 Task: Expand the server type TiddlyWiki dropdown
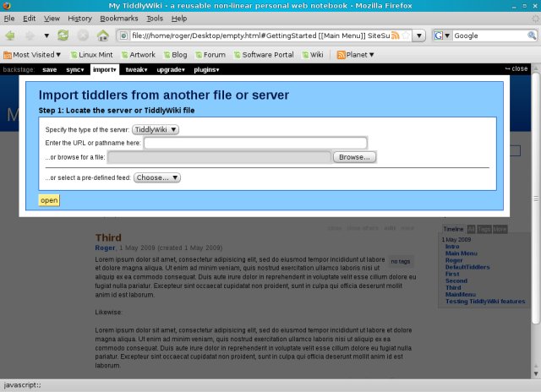coord(156,129)
